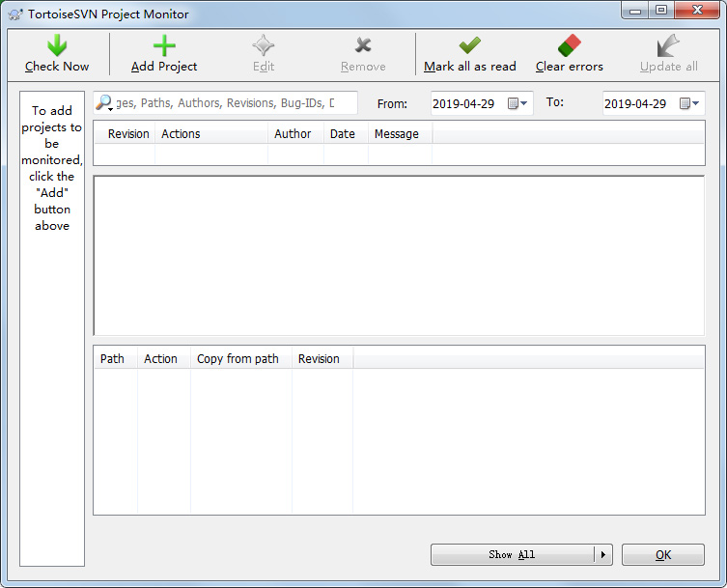Open the From date calendar dropdown

pyautogui.click(x=517, y=103)
